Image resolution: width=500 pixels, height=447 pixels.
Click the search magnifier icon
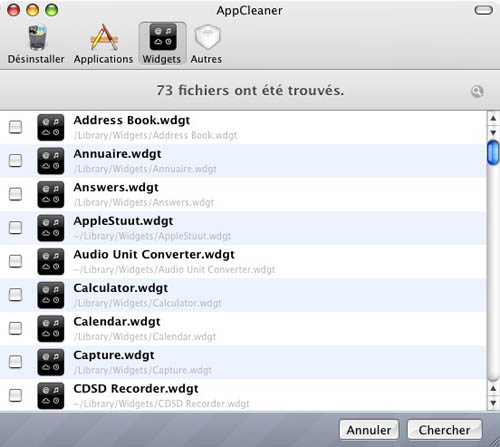pos(477,91)
